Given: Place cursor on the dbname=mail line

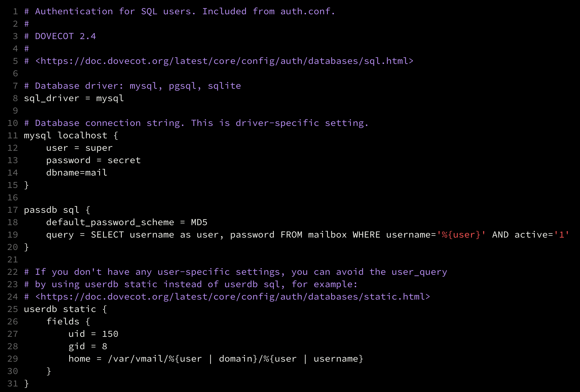Looking at the screenshot, I should (x=77, y=173).
